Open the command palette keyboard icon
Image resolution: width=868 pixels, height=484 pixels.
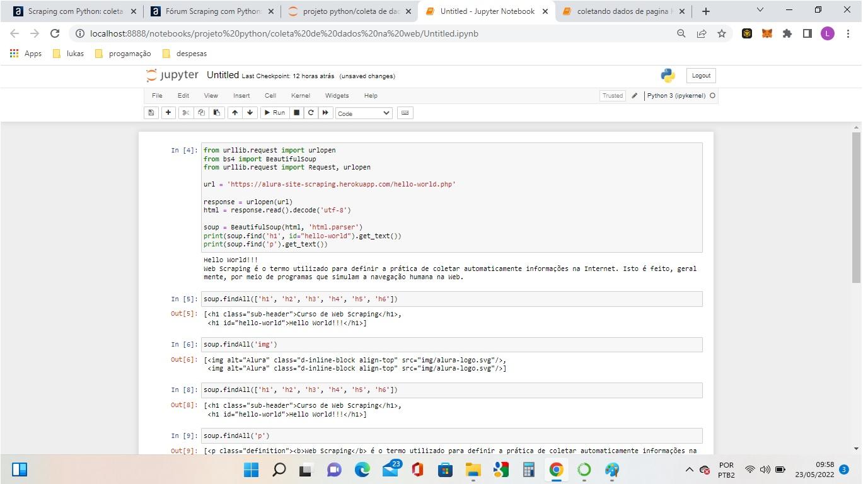[x=405, y=113]
